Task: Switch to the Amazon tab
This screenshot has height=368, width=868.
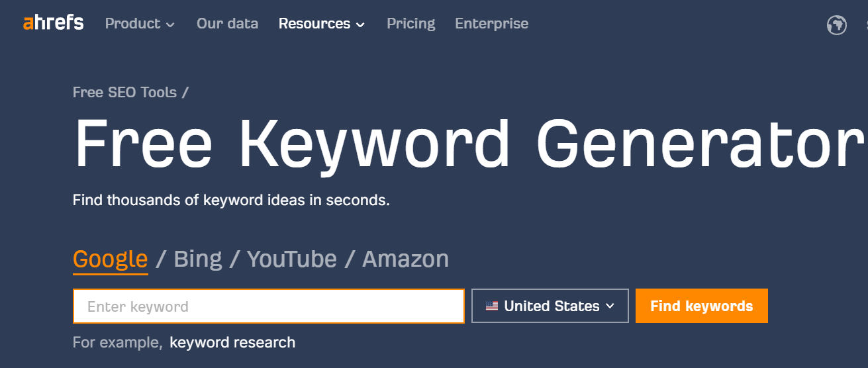Action: click(x=405, y=259)
